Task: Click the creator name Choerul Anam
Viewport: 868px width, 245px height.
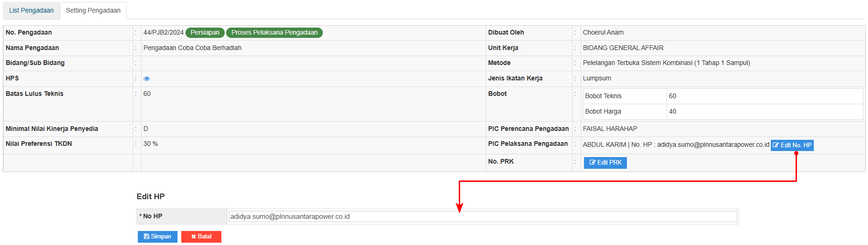Action: (x=603, y=33)
